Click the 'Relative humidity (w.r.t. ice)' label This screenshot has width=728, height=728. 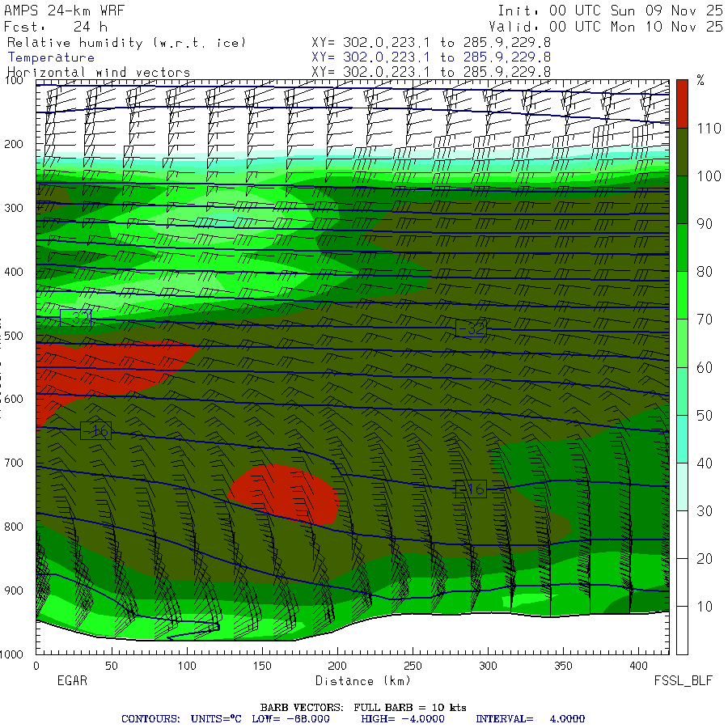point(126,43)
